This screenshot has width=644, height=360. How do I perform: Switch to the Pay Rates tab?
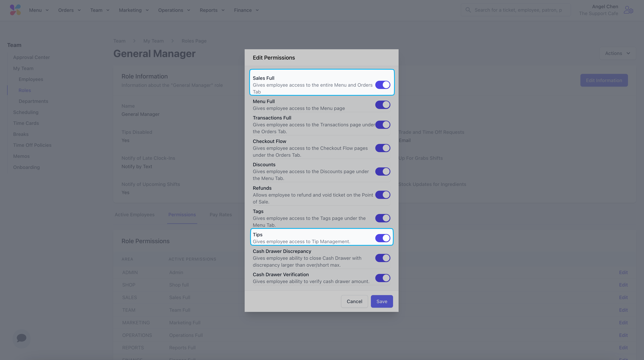[221, 215]
